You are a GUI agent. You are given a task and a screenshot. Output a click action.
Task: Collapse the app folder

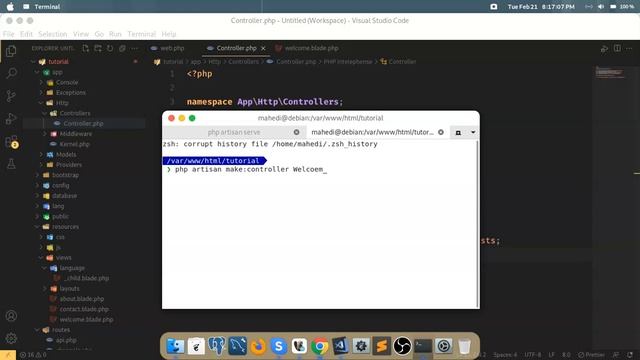pyautogui.click(x=37, y=72)
